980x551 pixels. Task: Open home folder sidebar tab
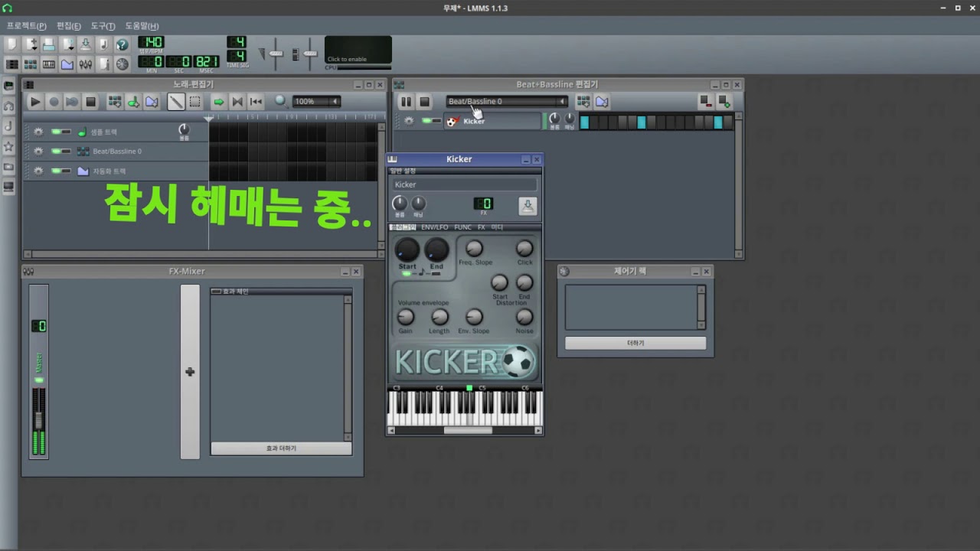pyautogui.click(x=9, y=166)
